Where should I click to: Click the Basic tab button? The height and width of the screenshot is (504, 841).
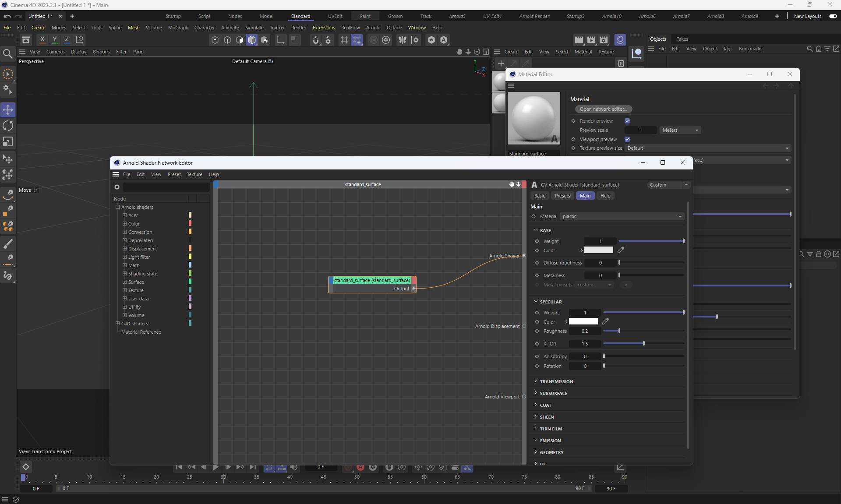[x=540, y=196]
